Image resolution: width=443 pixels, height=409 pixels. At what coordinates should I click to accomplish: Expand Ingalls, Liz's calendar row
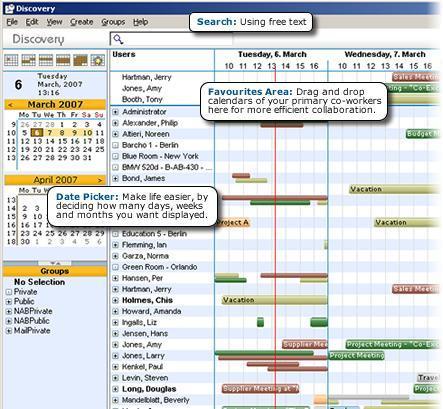click(x=115, y=323)
